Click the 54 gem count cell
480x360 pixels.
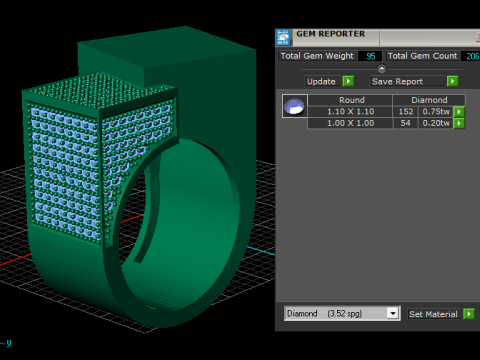point(406,123)
